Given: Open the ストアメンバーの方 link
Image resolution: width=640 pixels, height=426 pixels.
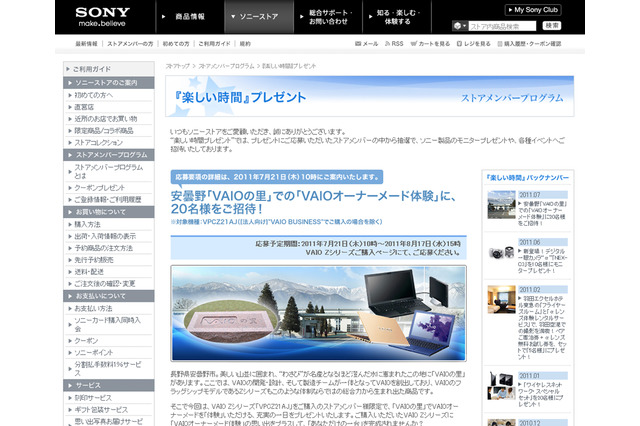Looking at the screenshot, I should [130, 44].
